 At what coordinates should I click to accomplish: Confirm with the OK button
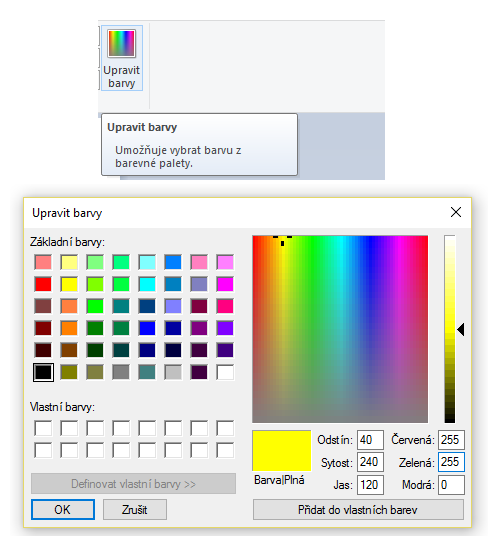tap(63, 509)
